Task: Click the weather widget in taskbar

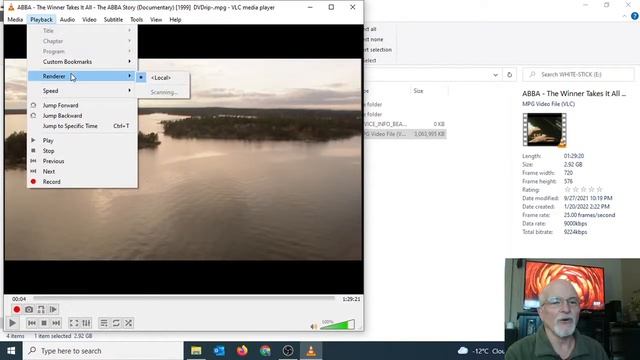Action: (481, 351)
